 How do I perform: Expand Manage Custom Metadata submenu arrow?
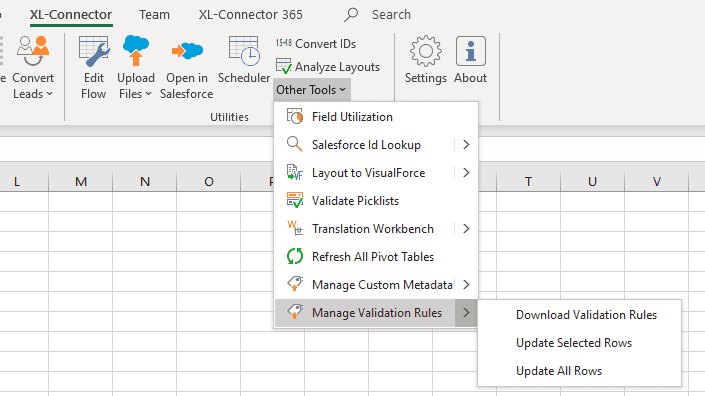click(x=466, y=285)
